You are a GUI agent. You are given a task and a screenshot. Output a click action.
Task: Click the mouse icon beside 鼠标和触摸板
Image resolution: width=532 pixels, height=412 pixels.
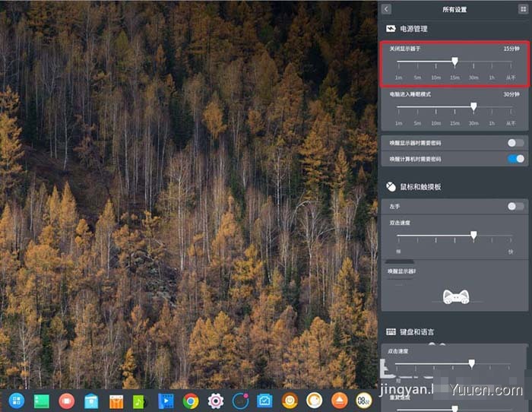coord(391,186)
